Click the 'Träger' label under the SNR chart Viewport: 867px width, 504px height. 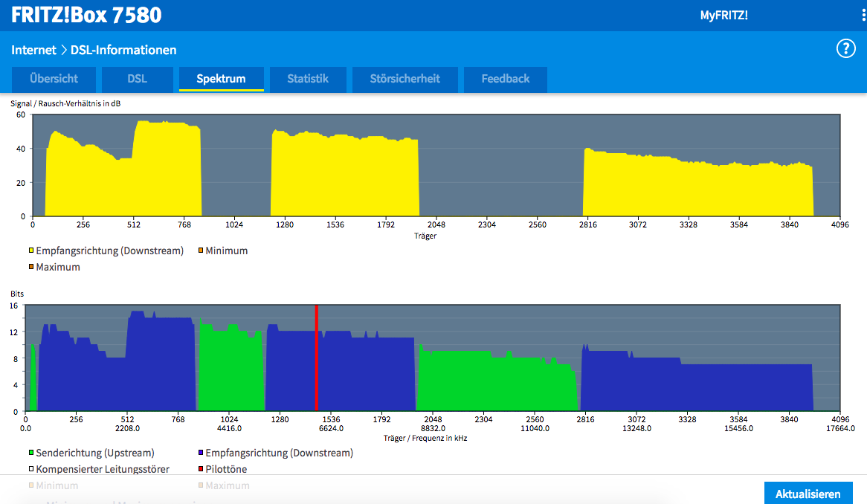425,236
